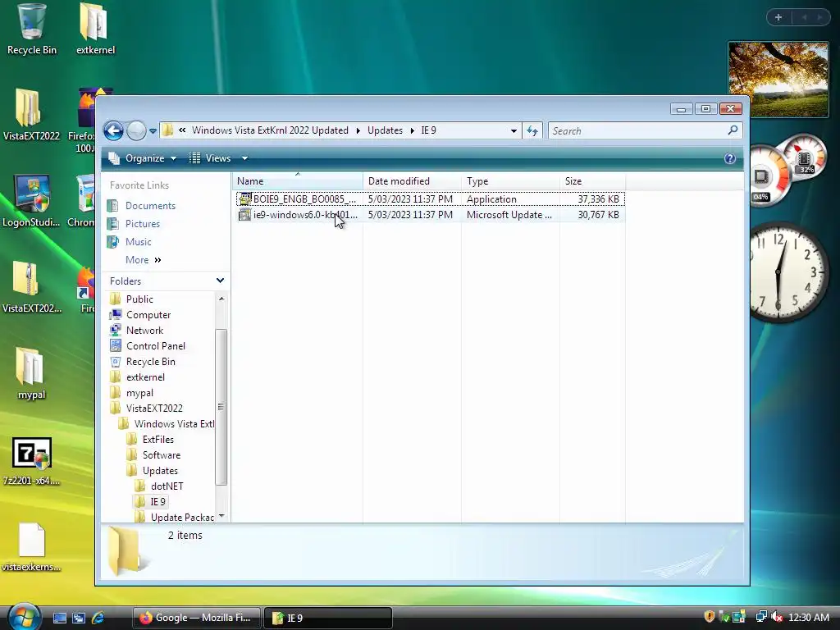The image size is (840, 630).
Task: Expand the Views dropdown arrow
Action: 244,158
